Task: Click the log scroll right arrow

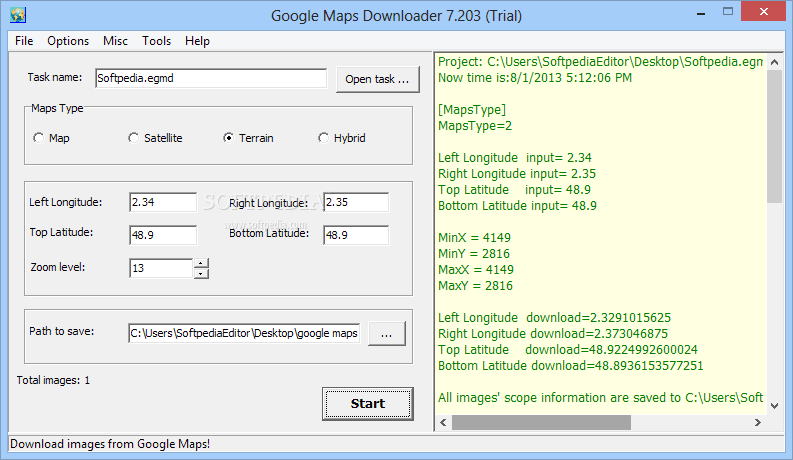Action: (758, 423)
